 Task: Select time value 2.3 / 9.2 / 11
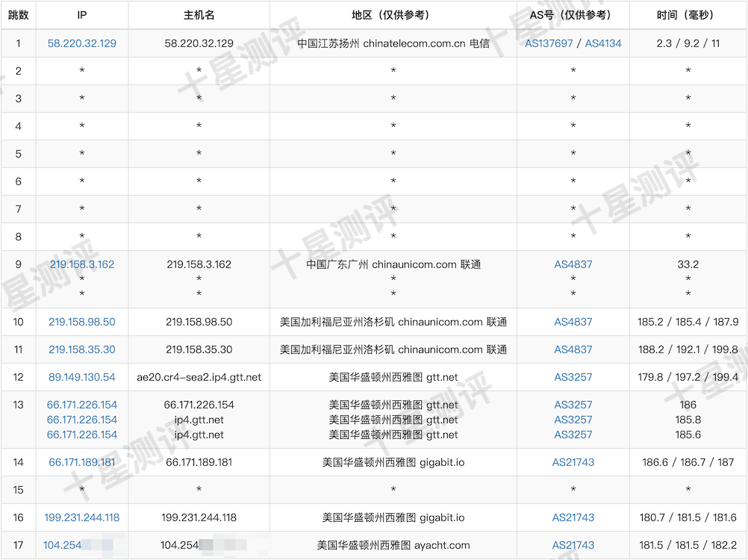(x=688, y=43)
